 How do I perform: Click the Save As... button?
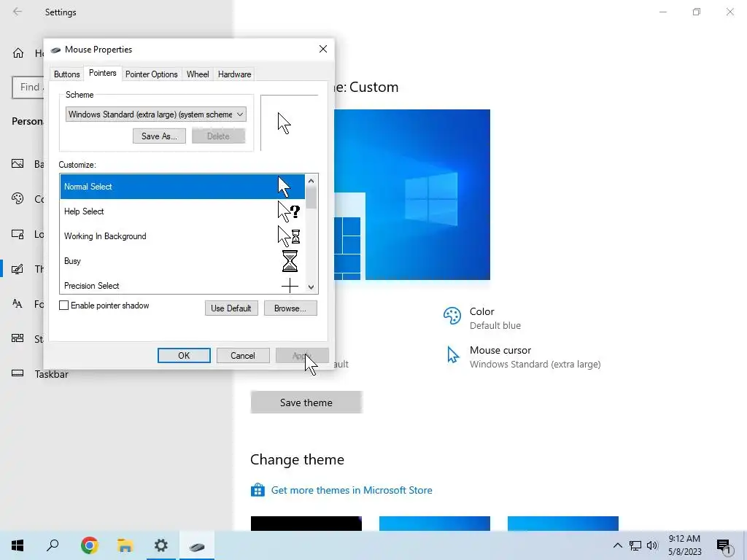pyautogui.click(x=159, y=136)
